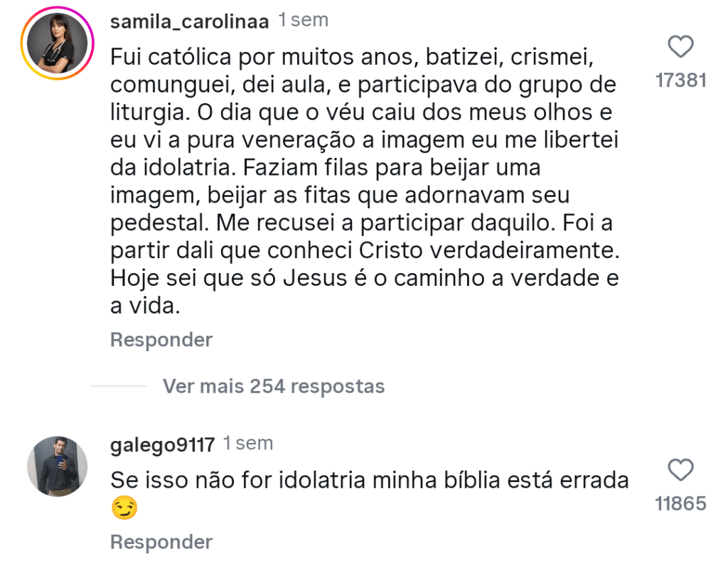Open galego9117's profile picture
728x571 pixels.
[x=57, y=466]
